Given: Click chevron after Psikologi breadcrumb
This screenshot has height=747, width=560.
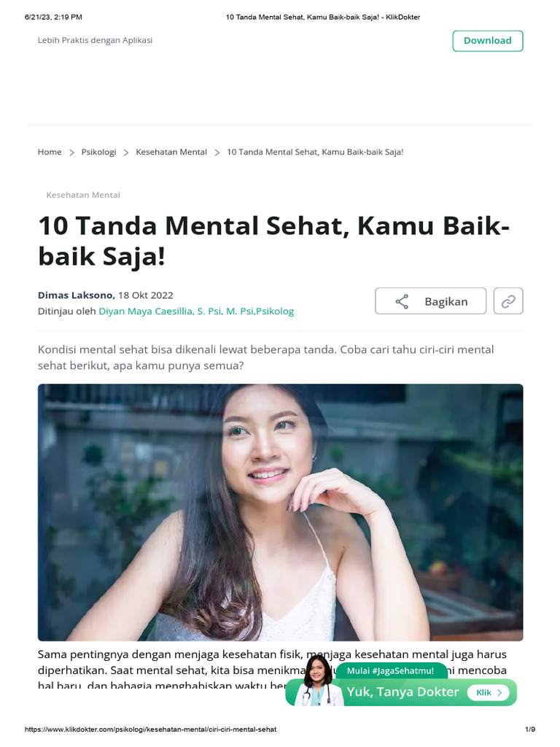Looking at the screenshot, I should (x=126, y=152).
